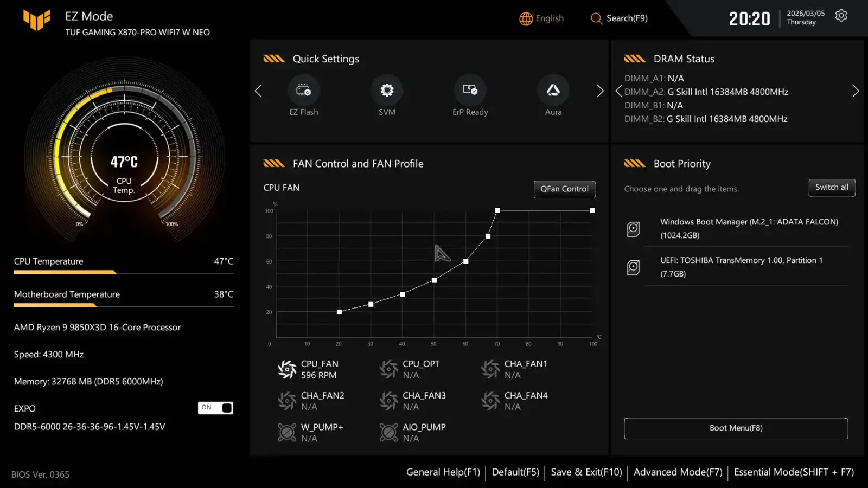Click the Memory: 32768 MB text
The image size is (868, 488).
point(88,382)
